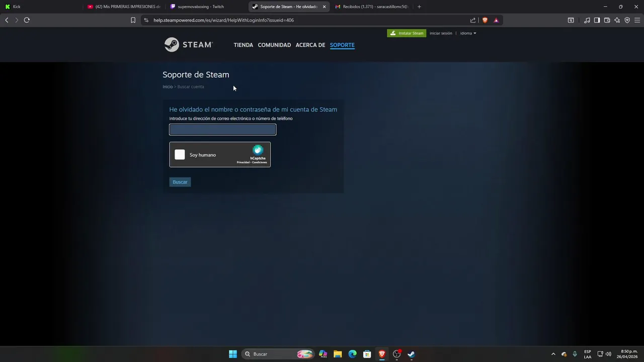Image resolution: width=644 pixels, height=362 pixels.
Task: Click Brave Rewards triangle icon
Action: click(496, 20)
